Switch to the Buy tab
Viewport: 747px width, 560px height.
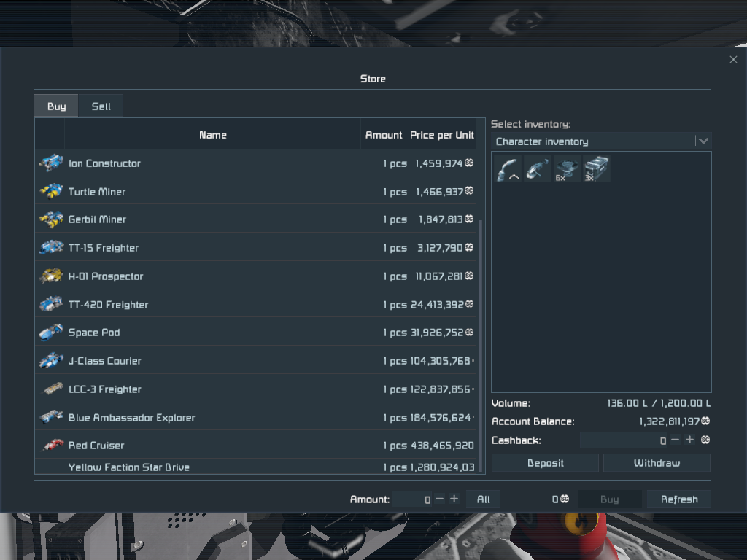coord(56,106)
